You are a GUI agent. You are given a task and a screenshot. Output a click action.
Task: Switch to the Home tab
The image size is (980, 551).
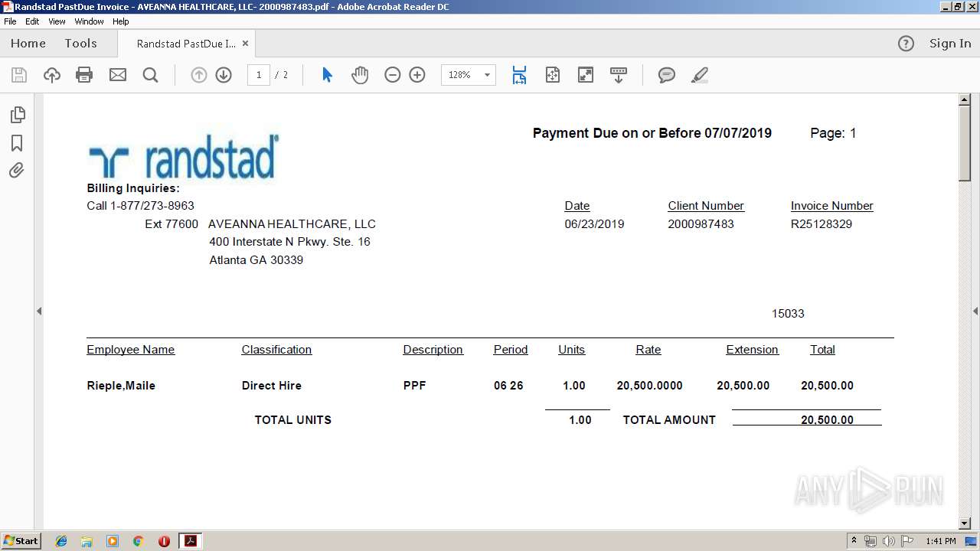pyautogui.click(x=28, y=44)
